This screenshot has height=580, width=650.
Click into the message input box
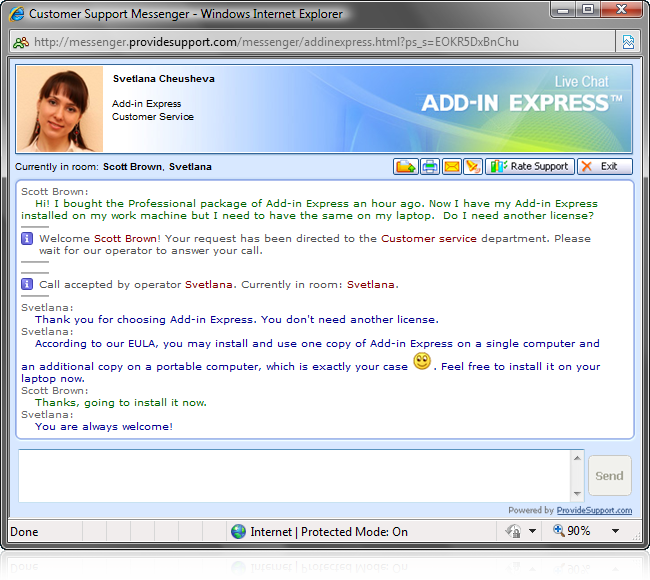(x=295, y=476)
